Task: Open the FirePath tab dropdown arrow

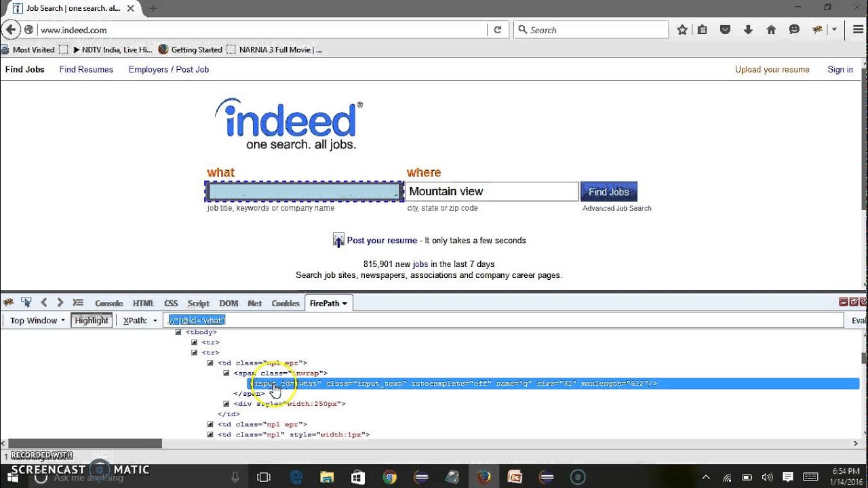Action: click(x=344, y=304)
